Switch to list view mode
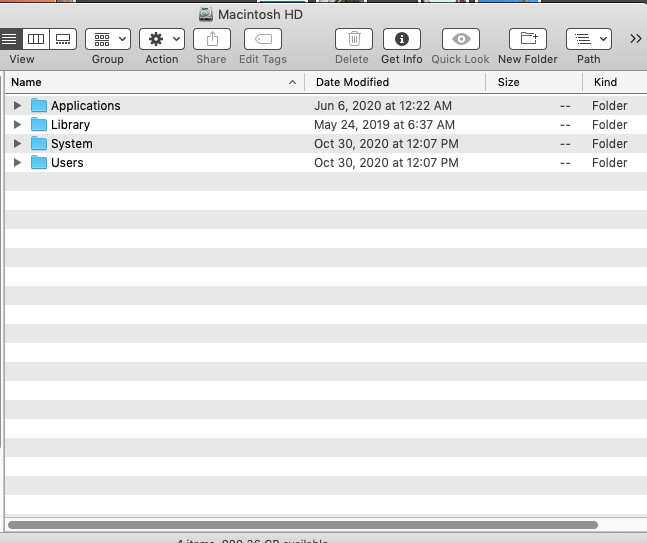The height and width of the screenshot is (543, 647). pos(10,39)
